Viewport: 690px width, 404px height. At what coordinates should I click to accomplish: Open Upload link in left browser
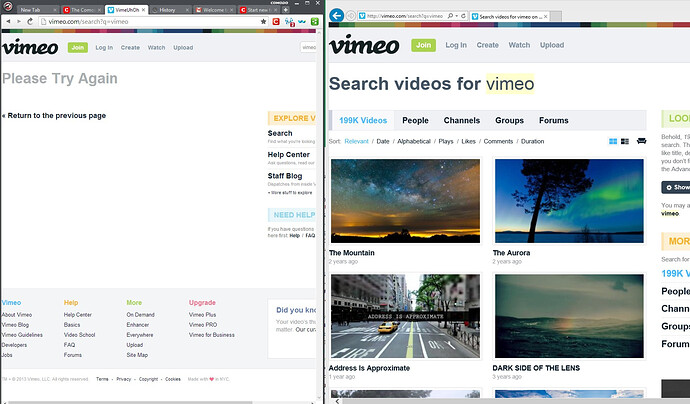(183, 48)
